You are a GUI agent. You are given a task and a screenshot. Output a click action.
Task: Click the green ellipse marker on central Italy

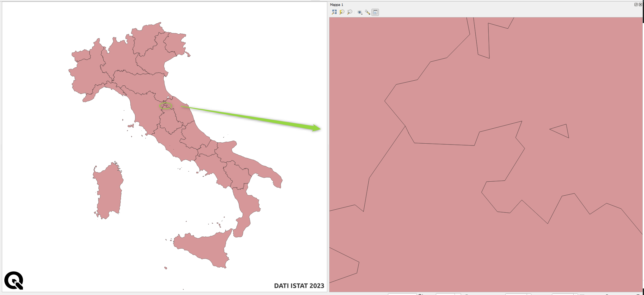coord(166,106)
